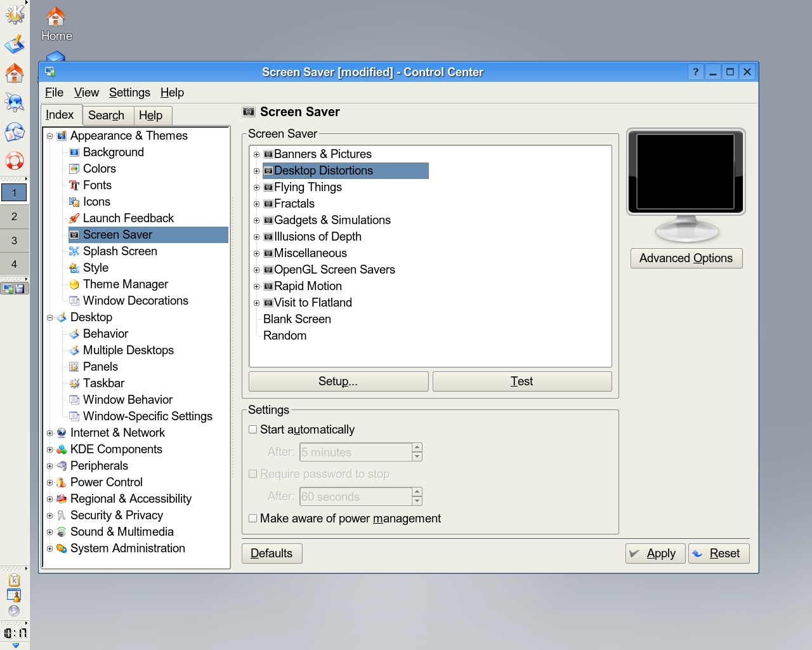812x650 pixels.
Task: Increase the 5 minutes delay with up arrow
Action: pyautogui.click(x=417, y=448)
